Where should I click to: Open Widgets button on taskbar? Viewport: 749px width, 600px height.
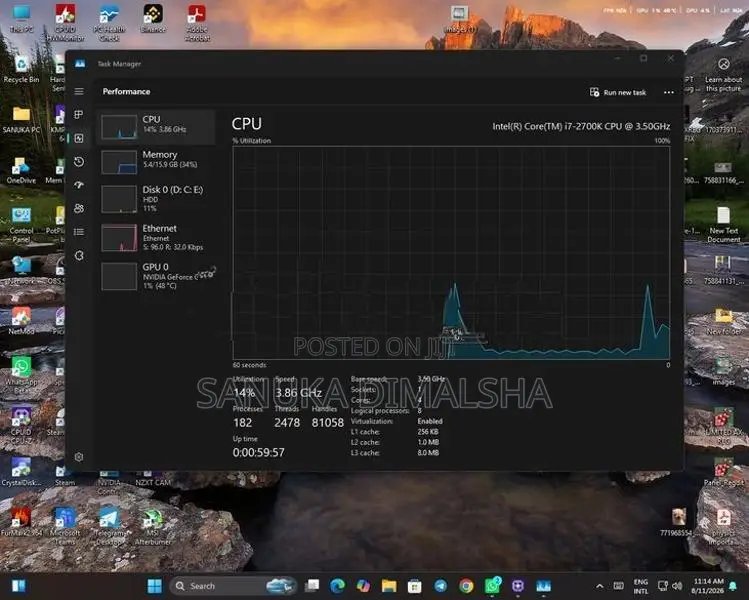[19, 586]
